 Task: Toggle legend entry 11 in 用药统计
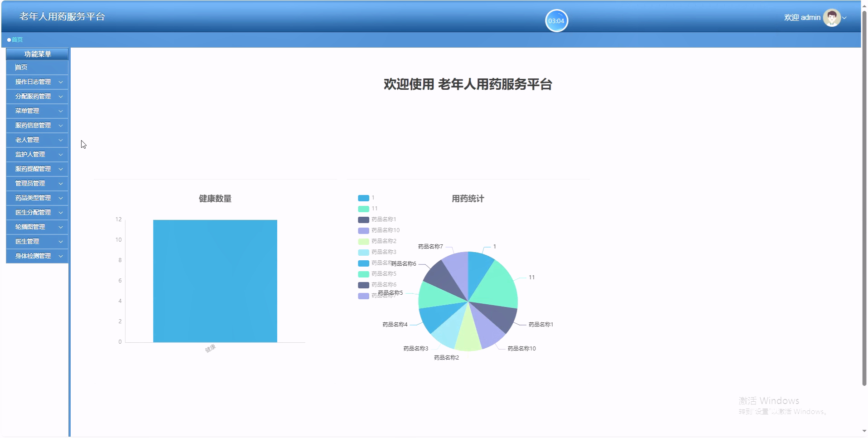point(367,209)
